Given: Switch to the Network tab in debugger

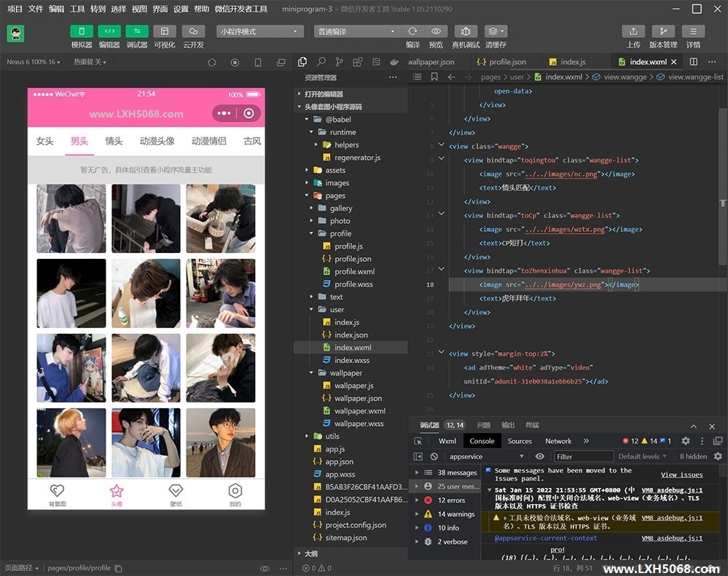Looking at the screenshot, I should tap(558, 441).
